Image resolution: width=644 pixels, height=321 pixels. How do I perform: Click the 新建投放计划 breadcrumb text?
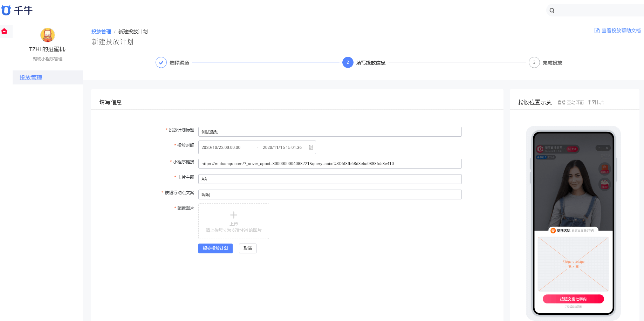(x=133, y=32)
